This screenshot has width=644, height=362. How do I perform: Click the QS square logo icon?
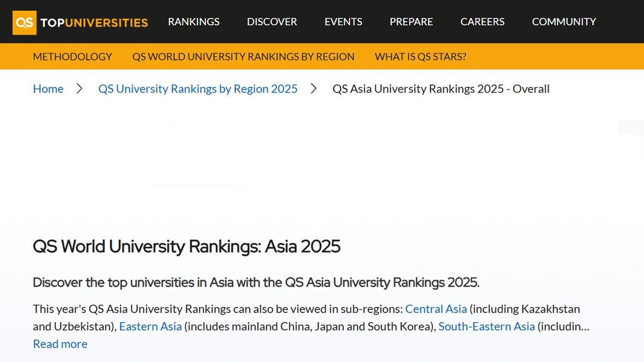[24, 22]
